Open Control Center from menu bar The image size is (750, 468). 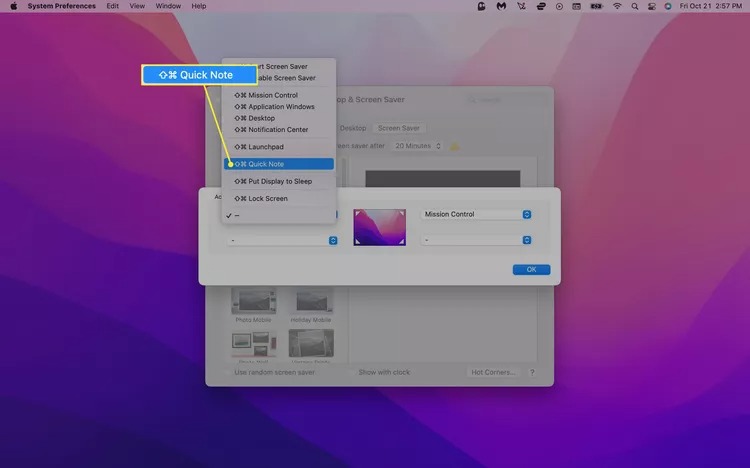(651, 6)
